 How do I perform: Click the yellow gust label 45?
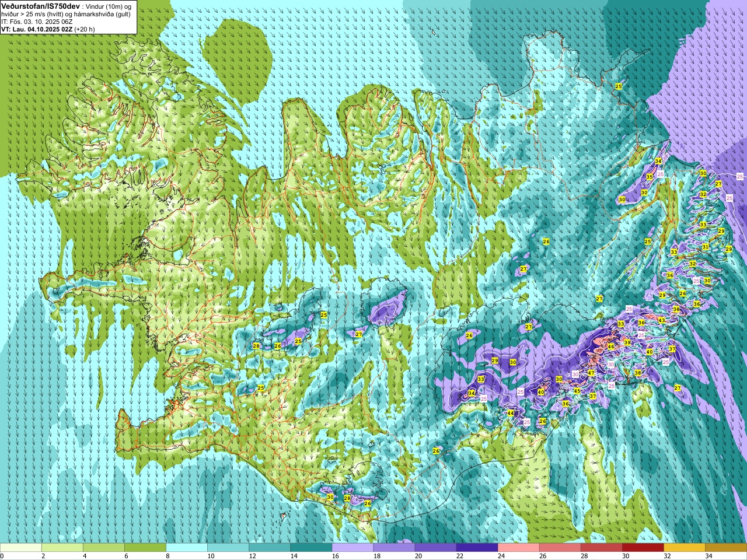click(577, 391)
